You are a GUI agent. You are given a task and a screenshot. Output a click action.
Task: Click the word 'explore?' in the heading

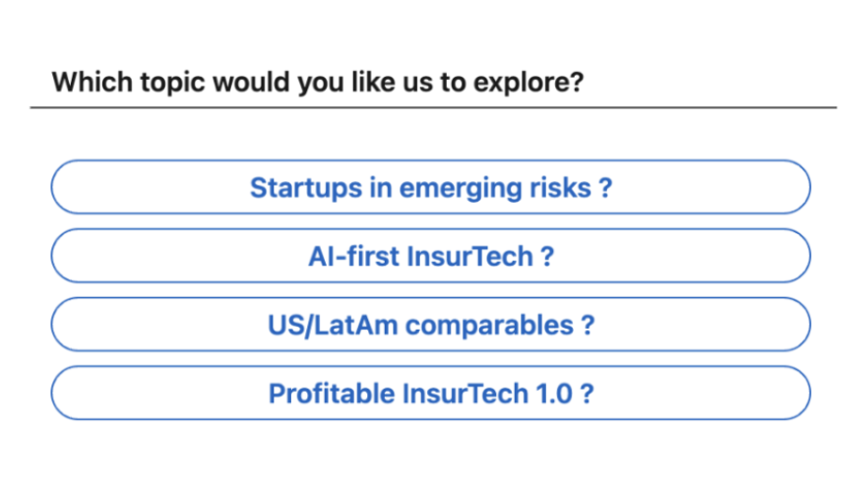pos(528,84)
